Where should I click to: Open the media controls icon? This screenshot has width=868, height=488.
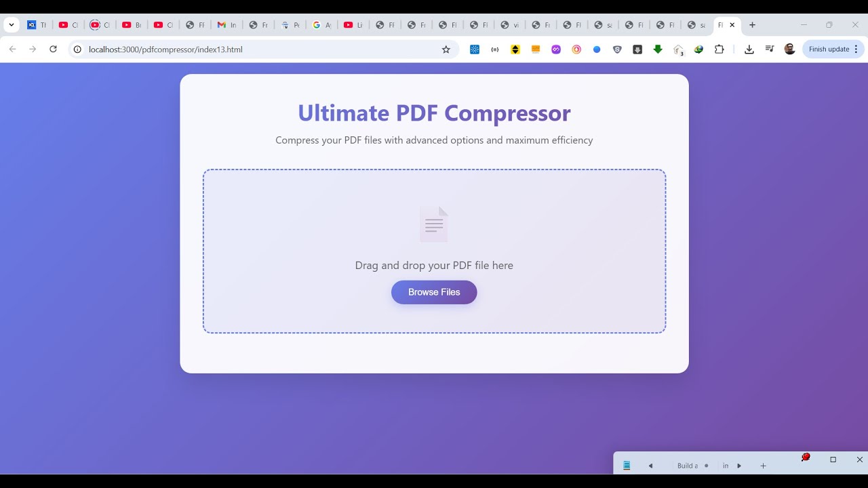pyautogui.click(x=770, y=49)
